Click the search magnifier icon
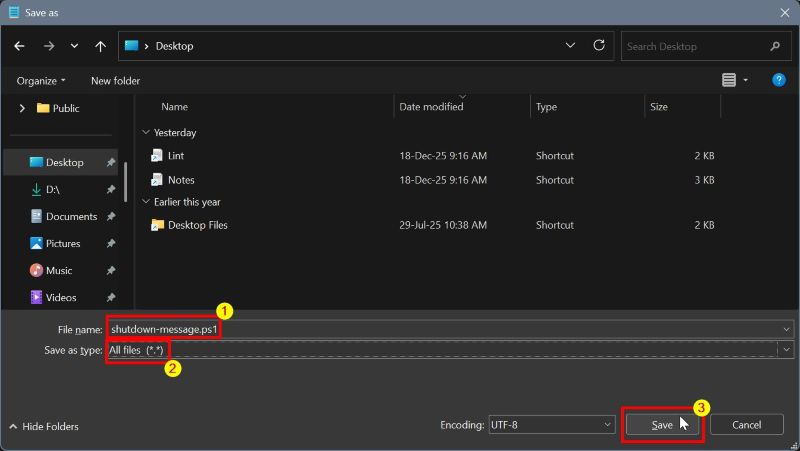The height and width of the screenshot is (451, 800). point(775,46)
